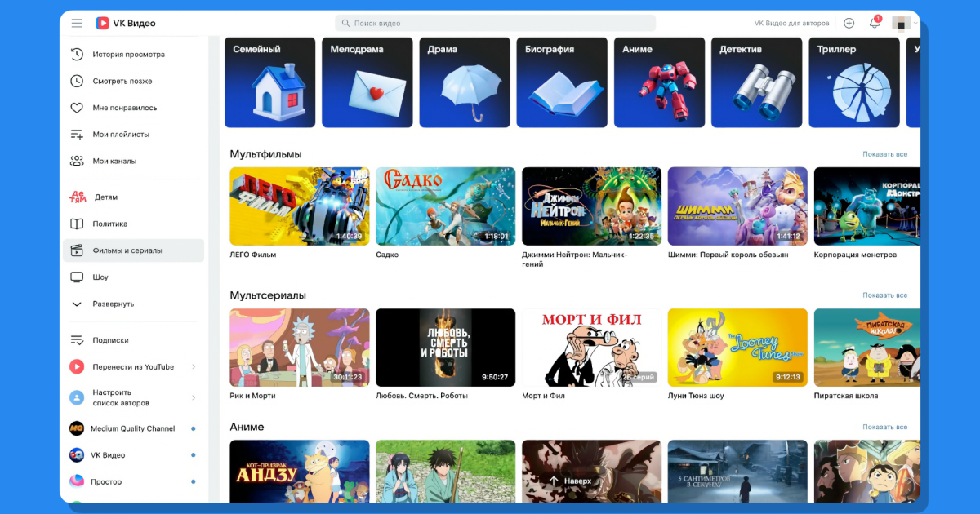This screenshot has height=514, width=980.
Task: Click the Мне понравилось heart icon
Action: click(77, 108)
